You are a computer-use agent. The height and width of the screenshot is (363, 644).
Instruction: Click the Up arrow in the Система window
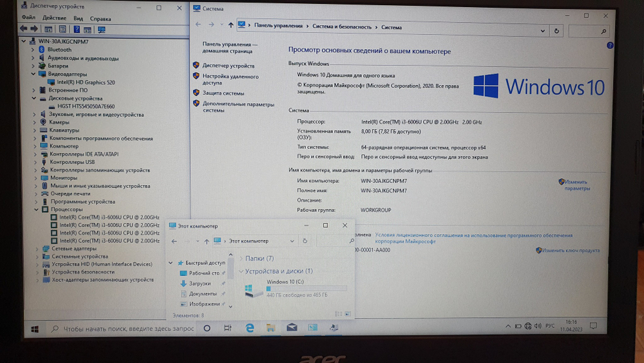pyautogui.click(x=231, y=25)
